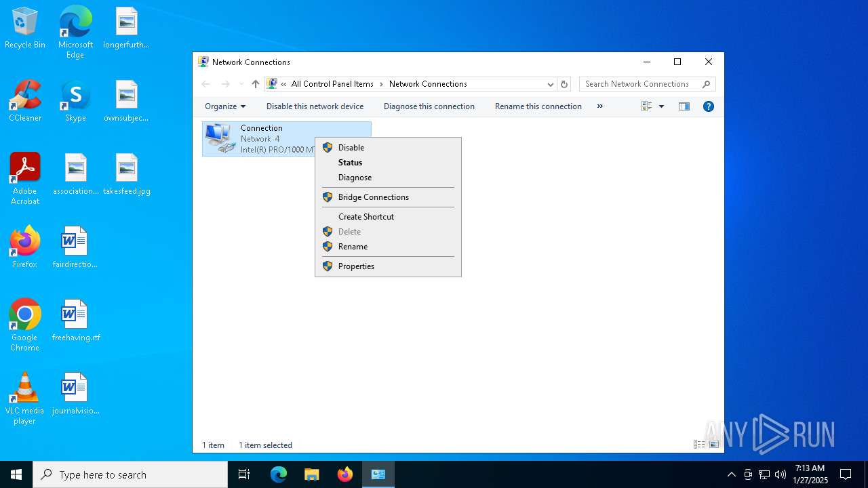The width and height of the screenshot is (868, 488).
Task: Open Properties from the context menu
Action: point(388,266)
